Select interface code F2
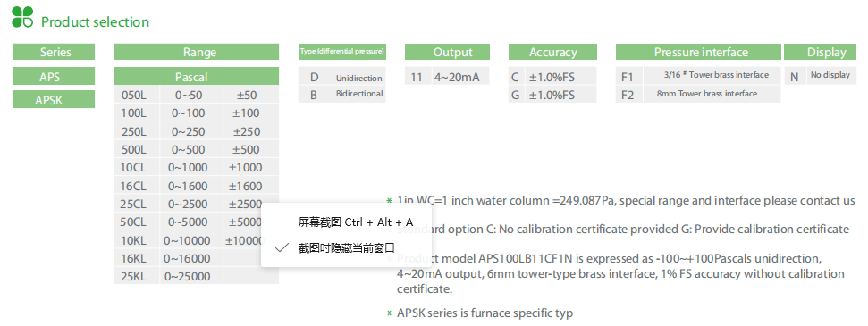 pos(628,94)
